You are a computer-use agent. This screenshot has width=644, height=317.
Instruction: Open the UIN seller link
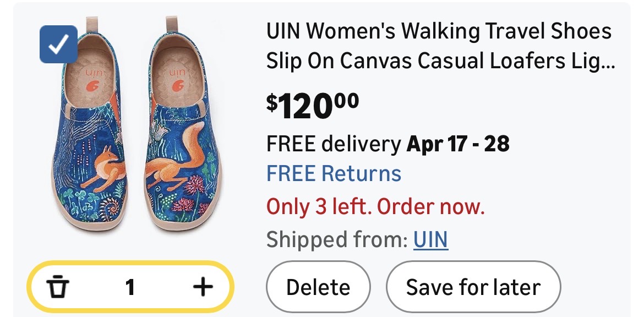click(430, 239)
